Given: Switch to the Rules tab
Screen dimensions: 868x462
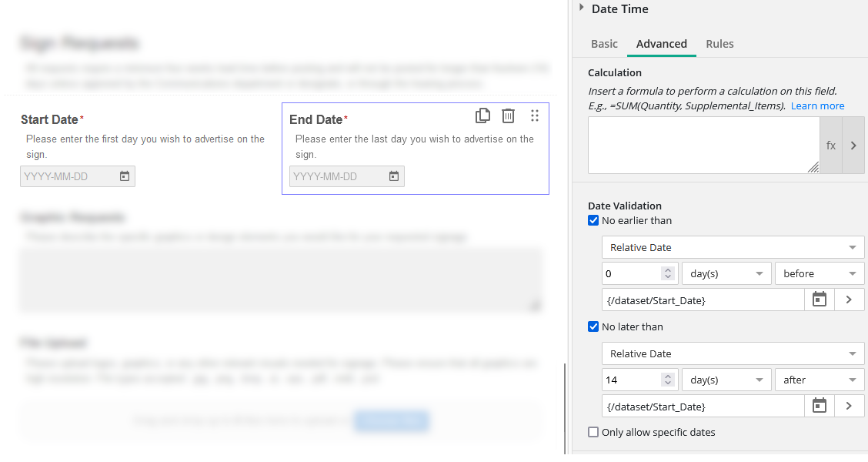Looking at the screenshot, I should (719, 44).
